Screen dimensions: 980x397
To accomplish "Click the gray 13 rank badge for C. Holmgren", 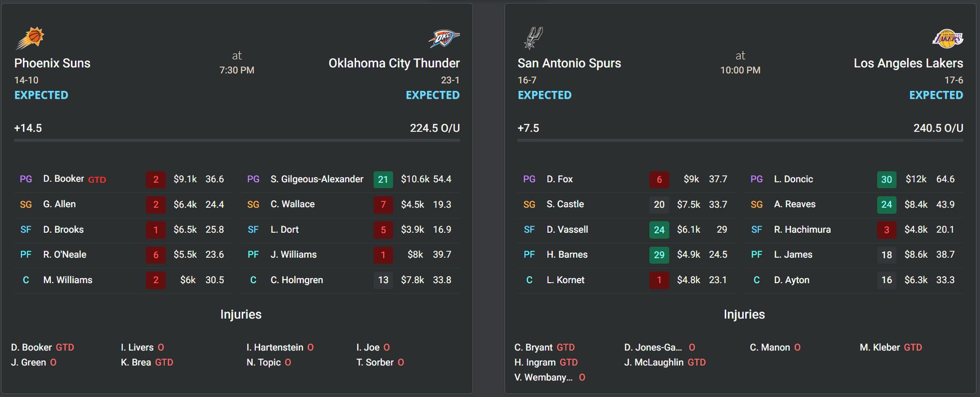I will 383,280.
